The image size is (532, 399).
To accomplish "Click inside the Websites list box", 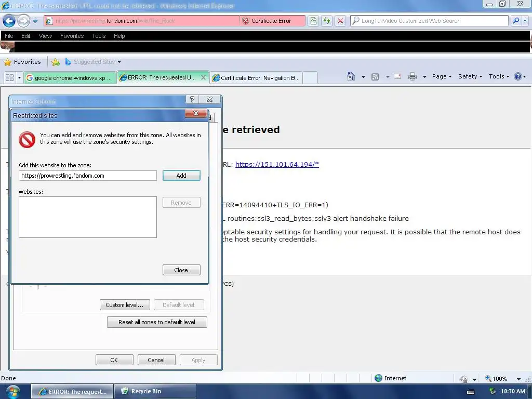I will [x=87, y=217].
